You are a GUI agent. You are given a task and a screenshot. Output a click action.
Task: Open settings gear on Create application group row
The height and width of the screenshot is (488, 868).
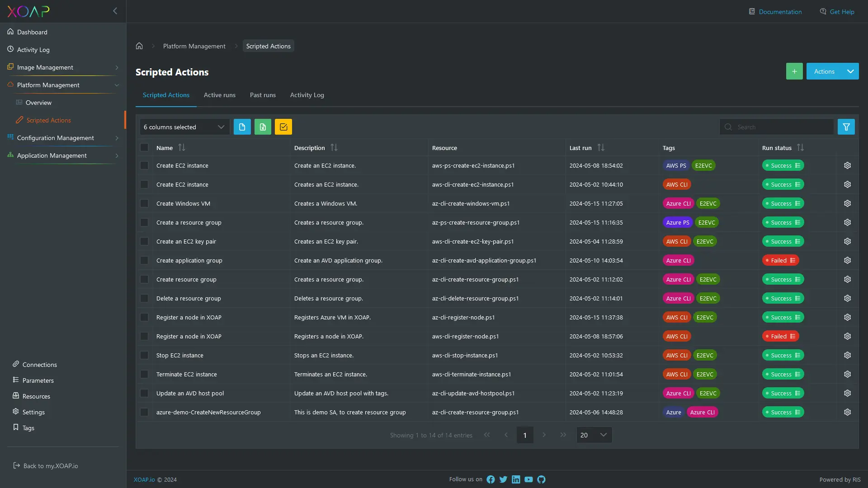click(847, 260)
